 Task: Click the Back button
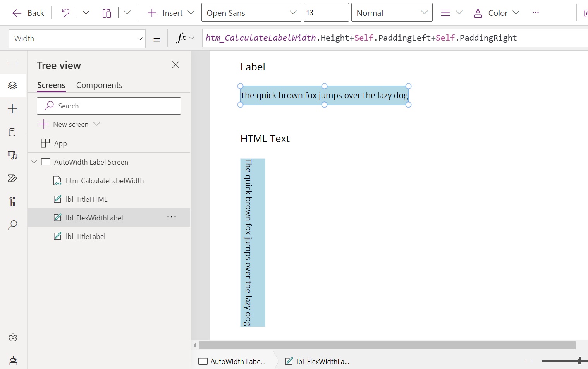coord(28,13)
